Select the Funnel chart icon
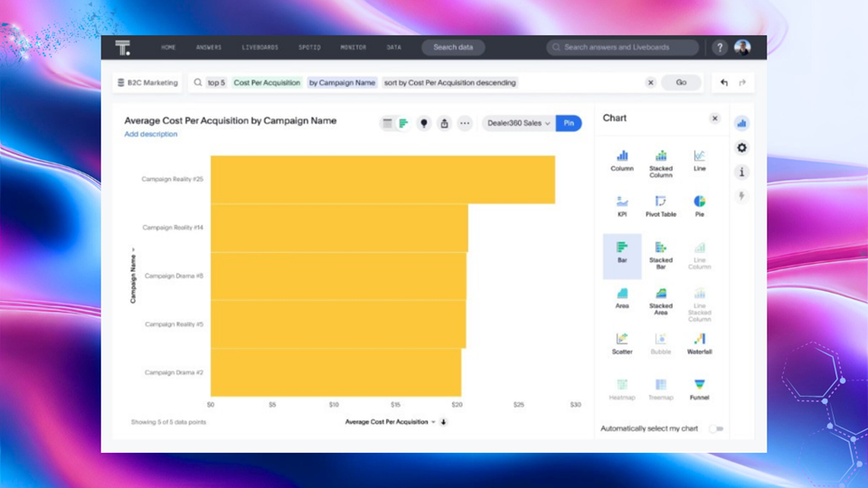868x488 pixels. [699, 389]
